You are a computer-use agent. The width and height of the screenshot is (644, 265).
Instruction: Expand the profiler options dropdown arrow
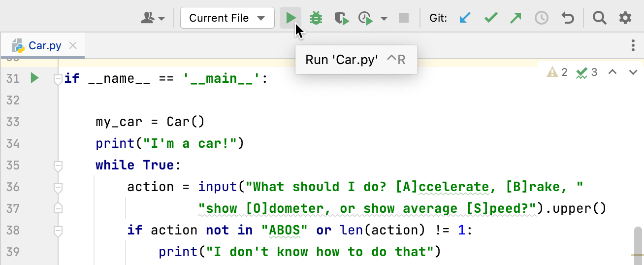pos(384,19)
